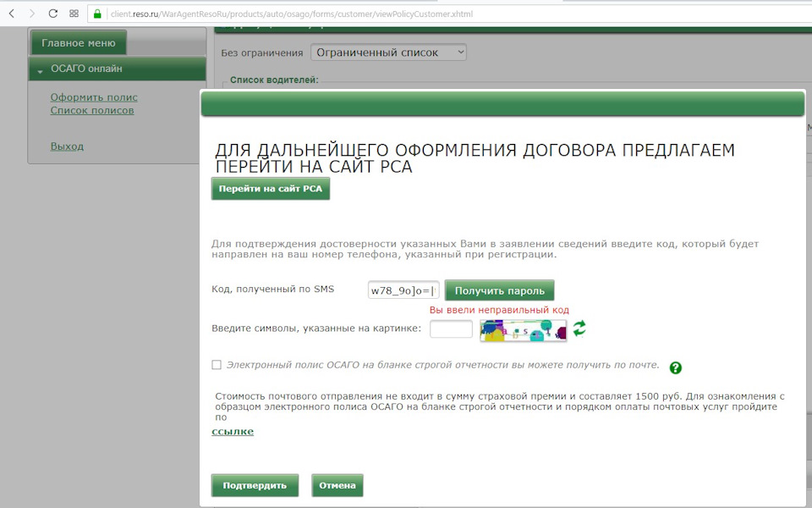Open the Список полисов link
The width and height of the screenshot is (812, 508).
tap(92, 110)
